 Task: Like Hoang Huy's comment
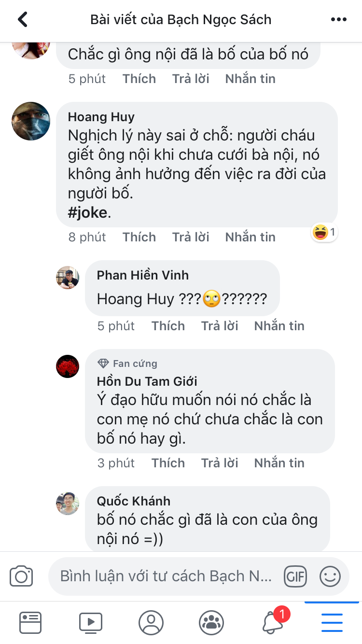coord(139,237)
